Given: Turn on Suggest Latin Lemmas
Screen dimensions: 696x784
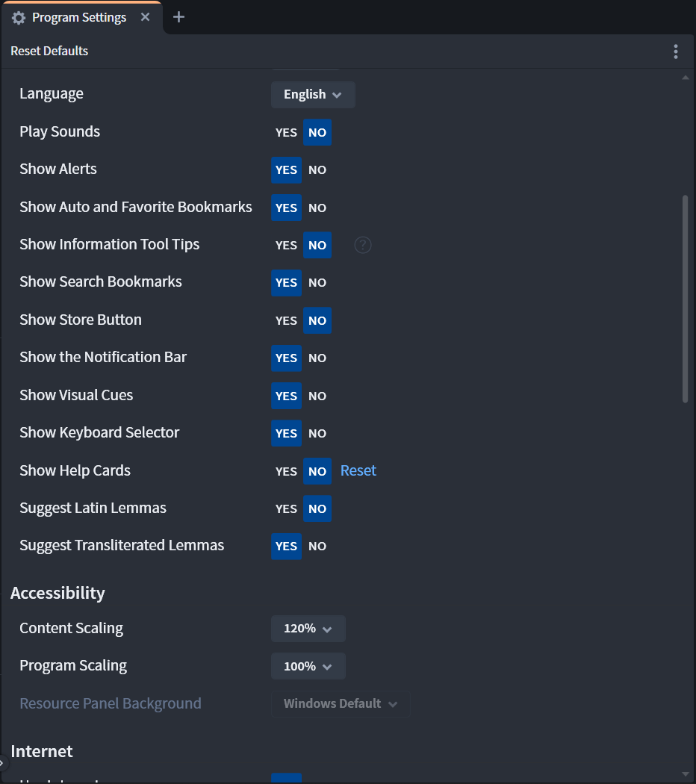Looking at the screenshot, I should 286,508.
